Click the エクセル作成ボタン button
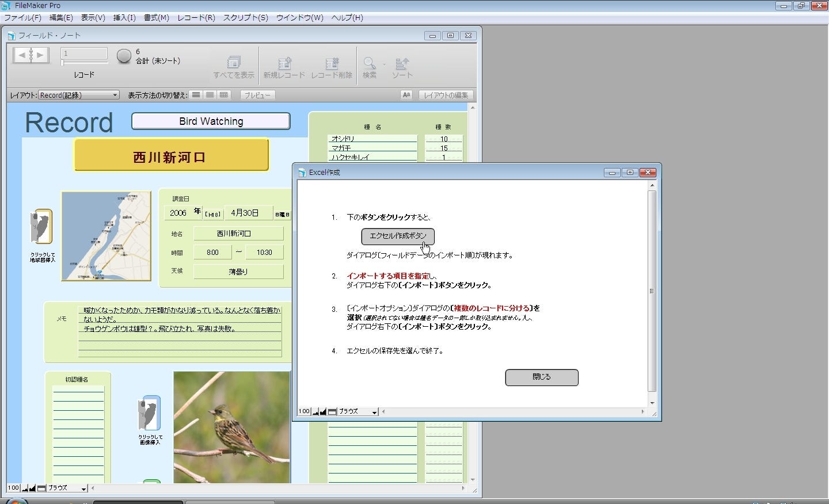This screenshot has height=504, width=829. click(x=398, y=236)
